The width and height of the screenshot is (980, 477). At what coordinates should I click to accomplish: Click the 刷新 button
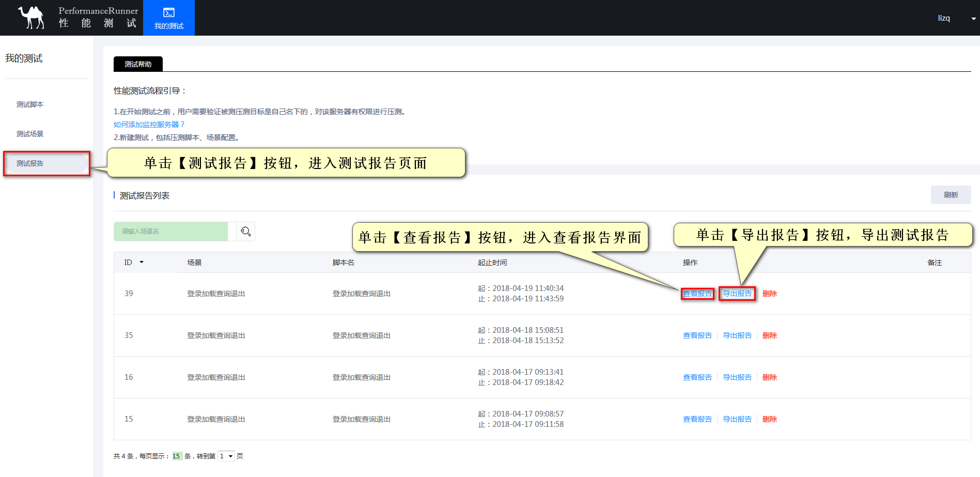click(x=951, y=195)
